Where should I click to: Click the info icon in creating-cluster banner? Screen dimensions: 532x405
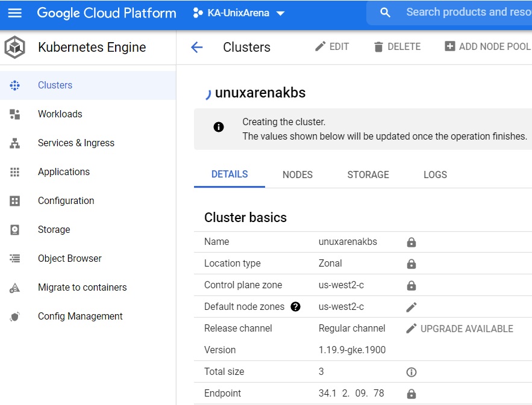click(x=219, y=127)
